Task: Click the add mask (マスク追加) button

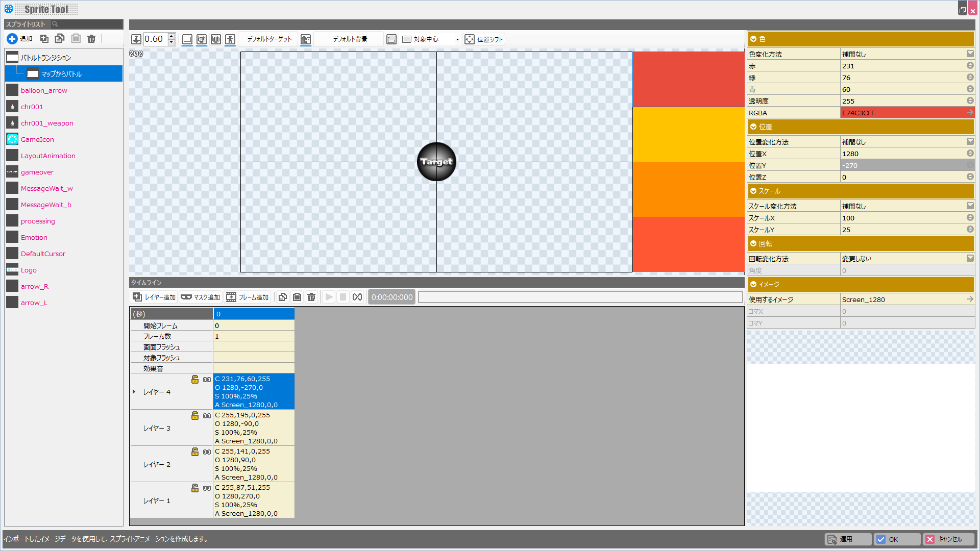Action: 200,297
